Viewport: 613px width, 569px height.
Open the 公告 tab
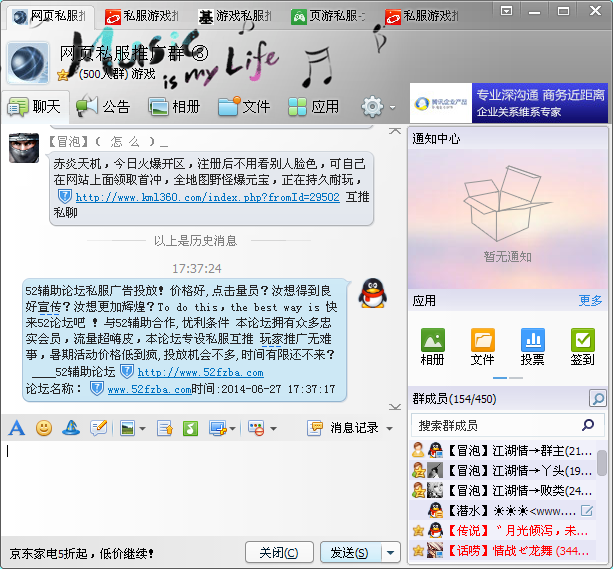click(104, 106)
